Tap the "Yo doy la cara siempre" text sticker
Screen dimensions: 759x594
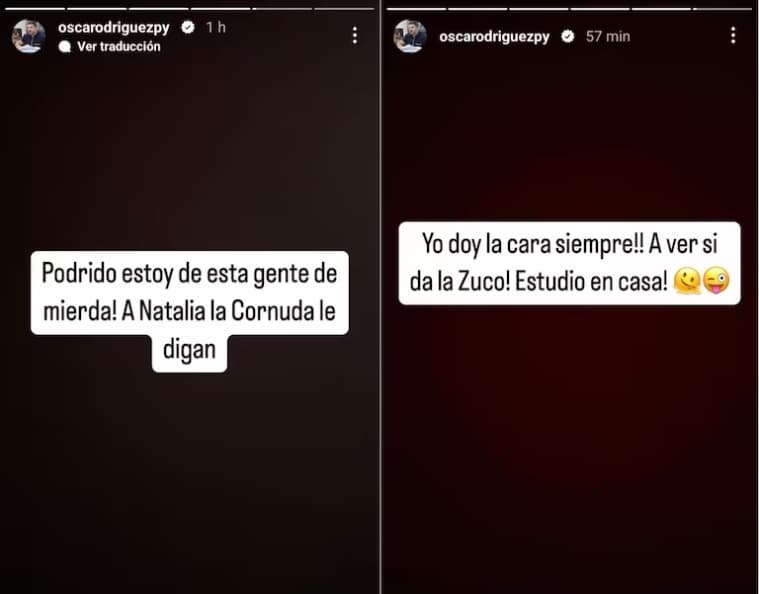click(x=569, y=263)
